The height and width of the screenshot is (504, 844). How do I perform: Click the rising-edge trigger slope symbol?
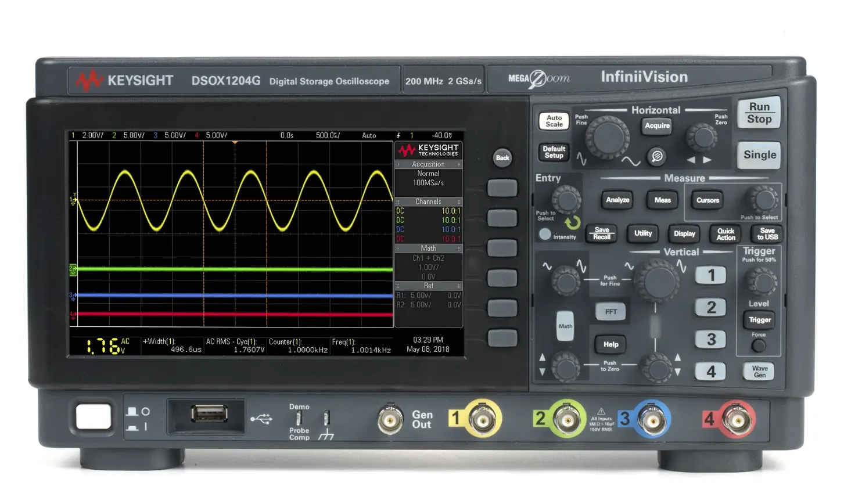(x=398, y=135)
